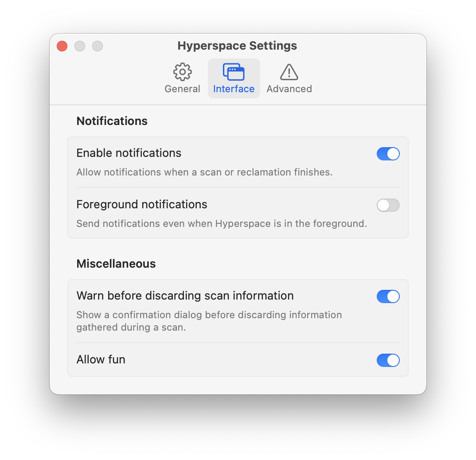Turn on the Foreground notifications switch
Image resolution: width=476 pixels, height=460 pixels.
click(388, 205)
